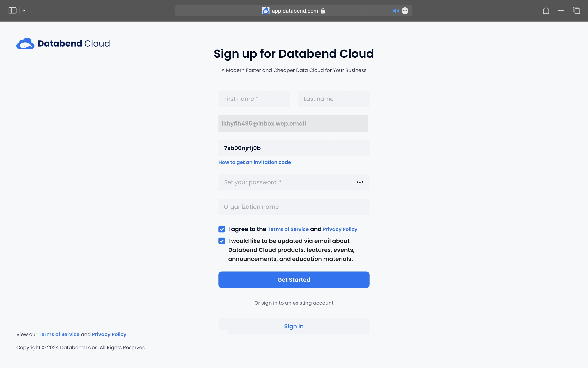588x368 pixels.
Task: Click the tagline 'A Modern Faster and Cheaper' text
Action: tap(294, 70)
